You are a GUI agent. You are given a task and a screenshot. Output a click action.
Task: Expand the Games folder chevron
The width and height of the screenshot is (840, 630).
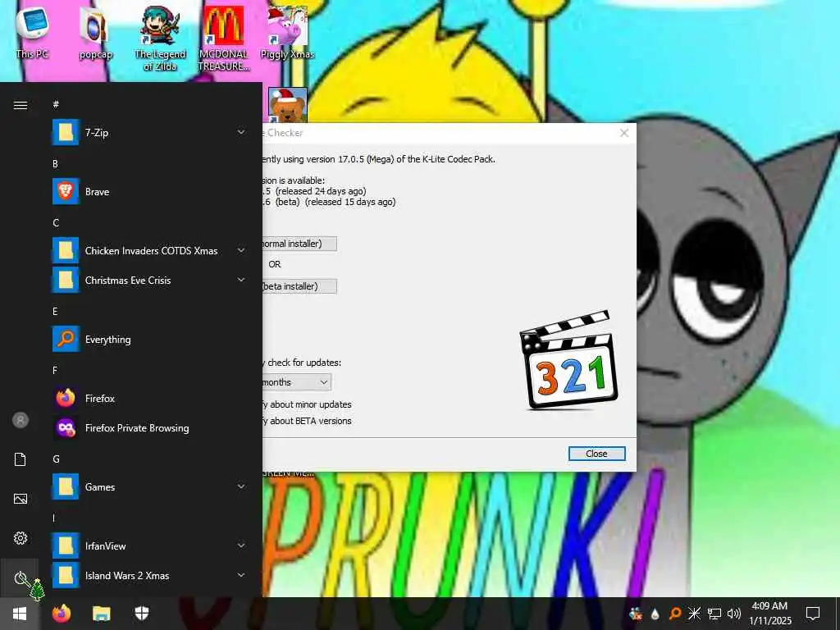[241, 487]
